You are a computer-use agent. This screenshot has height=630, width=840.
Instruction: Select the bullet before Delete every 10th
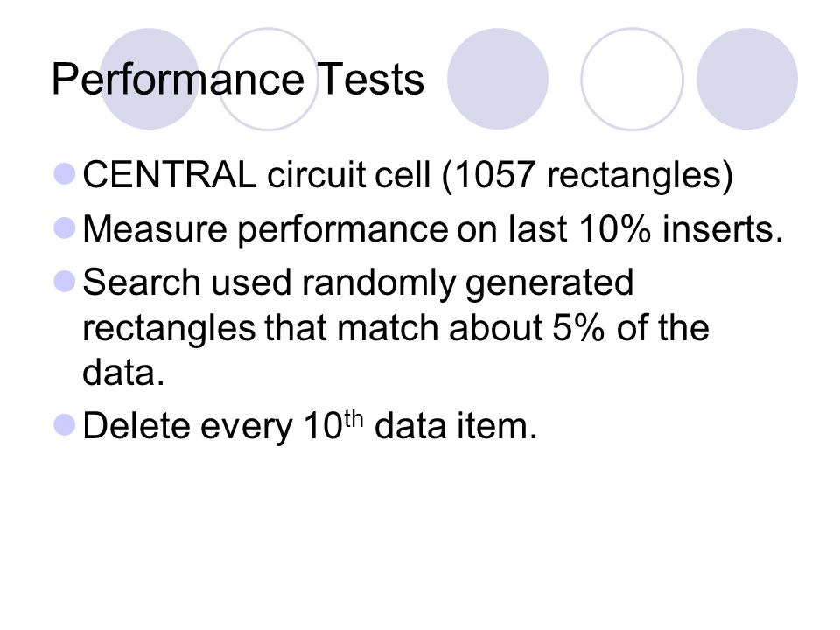click(65, 425)
